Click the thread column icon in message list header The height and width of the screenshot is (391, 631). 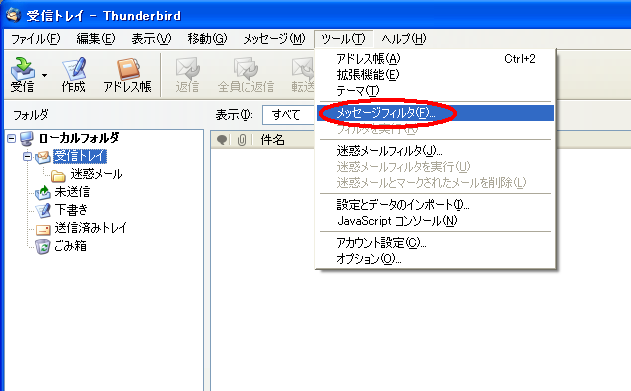coord(222,140)
